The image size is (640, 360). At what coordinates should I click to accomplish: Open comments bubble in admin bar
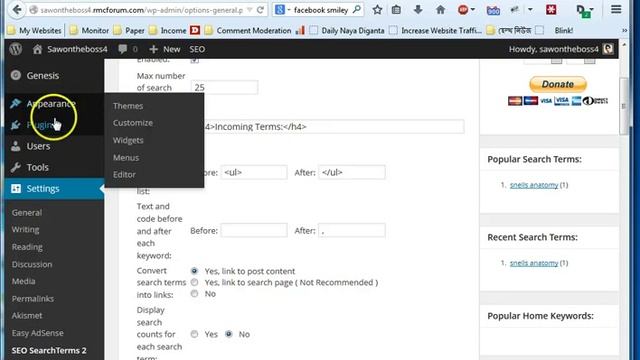click(128, 49)
